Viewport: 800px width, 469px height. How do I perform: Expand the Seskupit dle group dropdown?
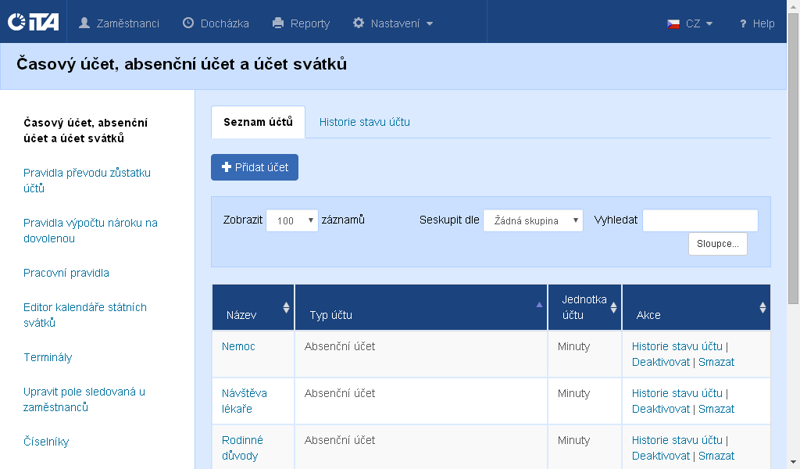click(x=533, y=220)
